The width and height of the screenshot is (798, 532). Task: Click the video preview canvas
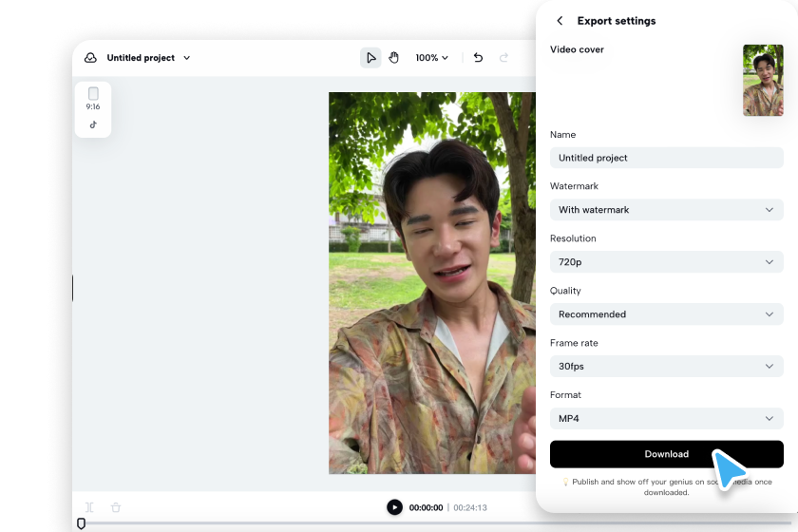pyautogui.click(x=432, y=283)
